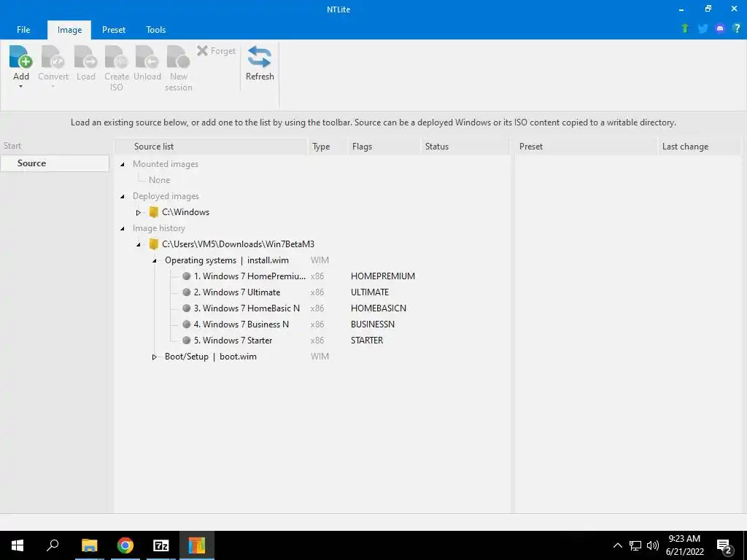The width and height of the screenshot is (747, 560).
Task: Click the BUSINESSN flag cell
Action: (x=373, y=324)
